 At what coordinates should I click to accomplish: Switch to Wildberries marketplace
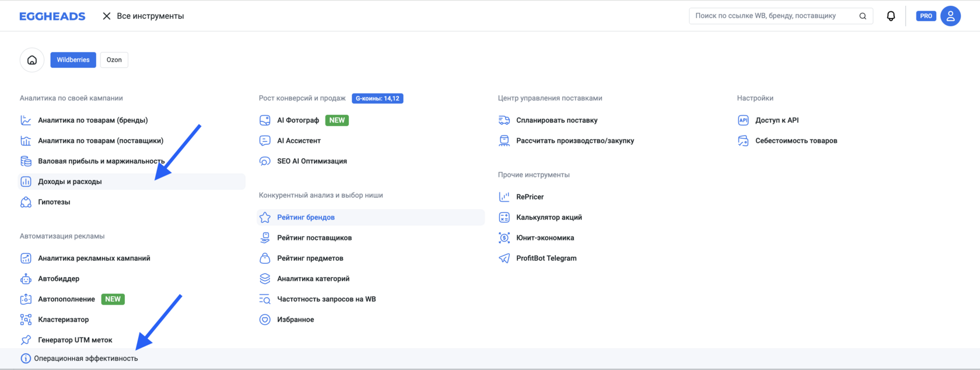coord(73,60)
